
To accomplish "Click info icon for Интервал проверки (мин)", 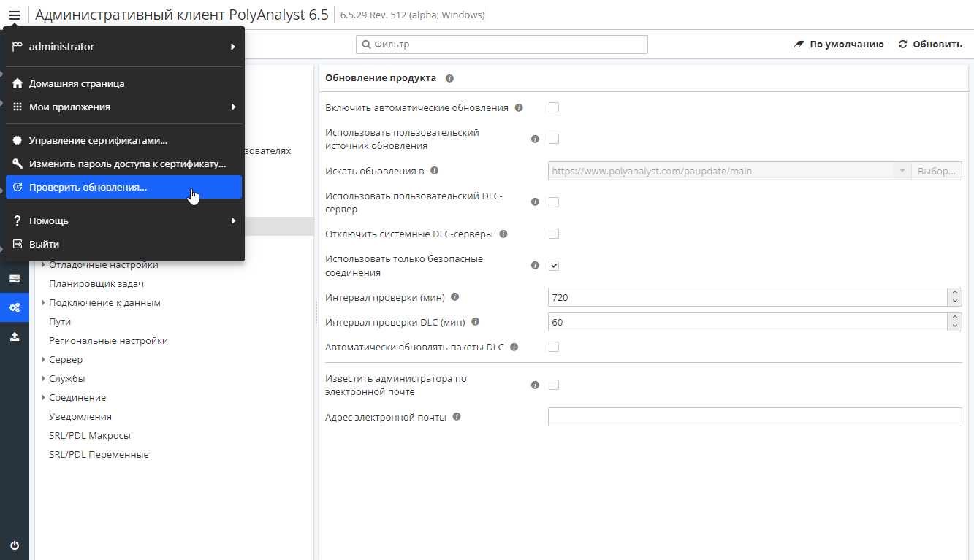I will point(454,297).
